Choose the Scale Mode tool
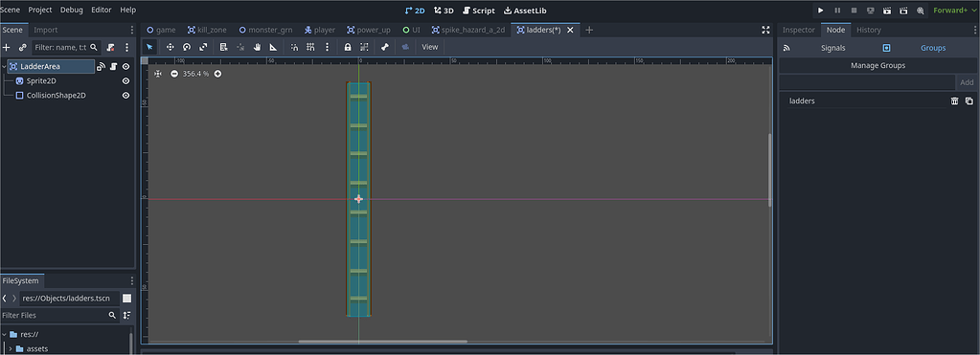Viewport: 980px width, 355px height. [x=203, y=47]
